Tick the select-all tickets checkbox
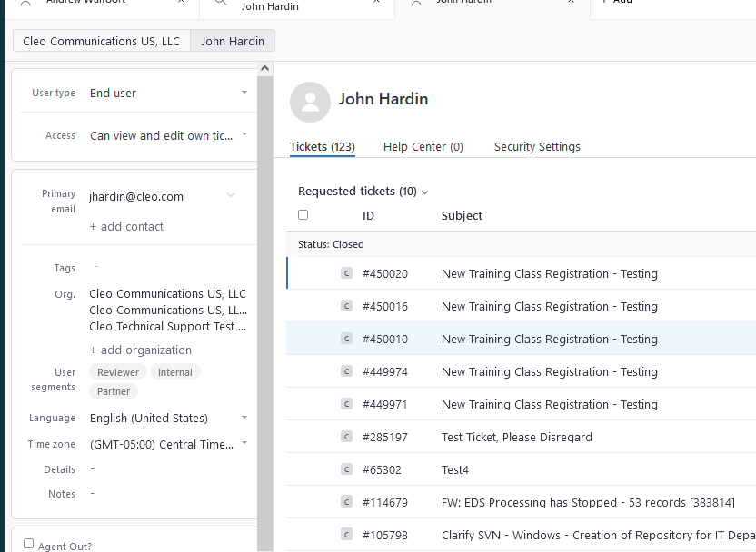This screenshot has height=552, width=756. click(303, 215)
